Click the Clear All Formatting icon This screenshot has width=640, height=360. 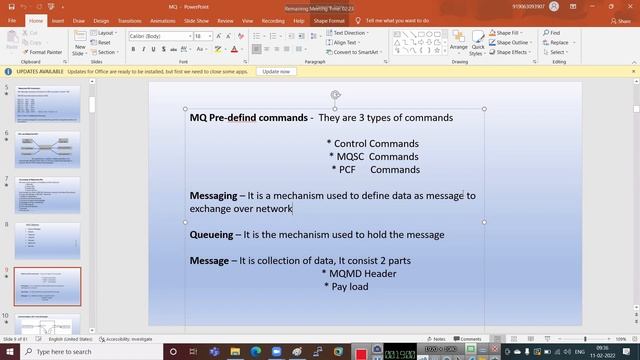pyautogui.click(x=241, y=36)
